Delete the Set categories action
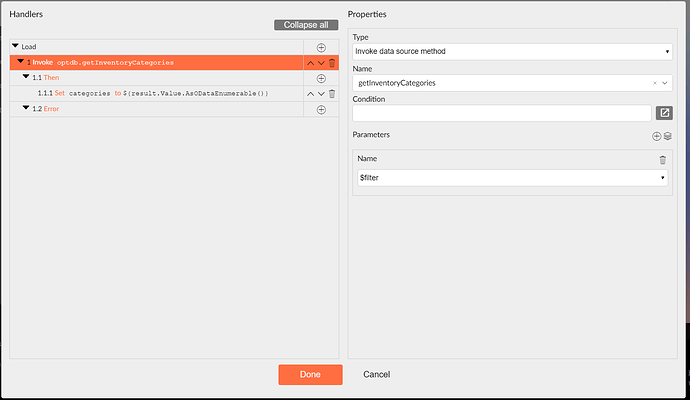 click(332, 94)
